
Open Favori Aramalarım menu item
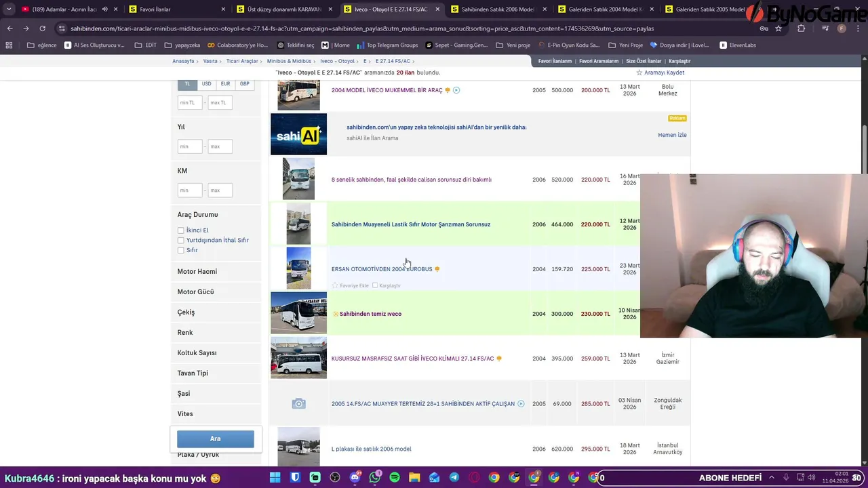[599, 61]
